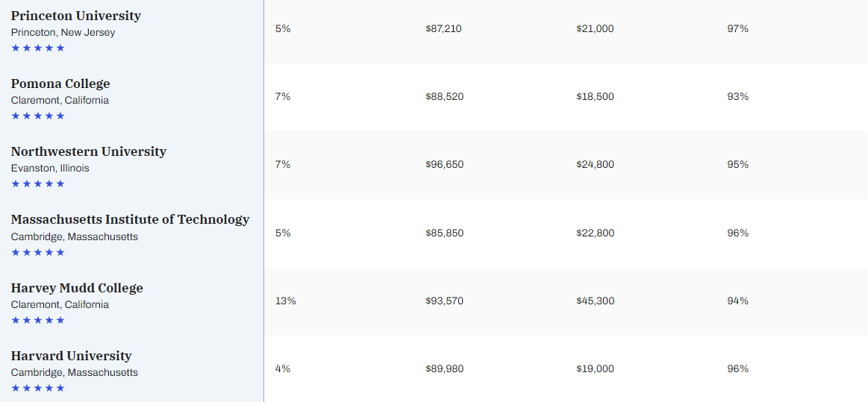Open the Princeton University link
This screenshot has height=402, width=868.
pyautogui.click(x=75, y=16)
